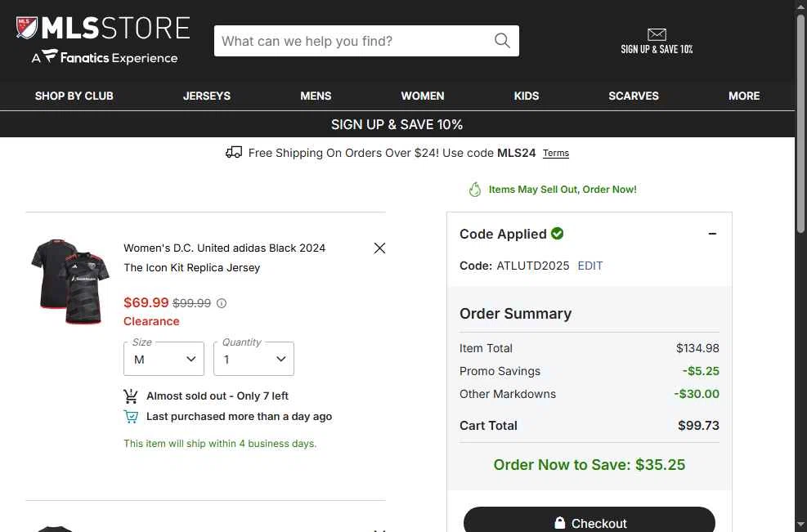Click Items May Sell Out, Order Now! text
This screenshot has height=532, width=807.
563,190
